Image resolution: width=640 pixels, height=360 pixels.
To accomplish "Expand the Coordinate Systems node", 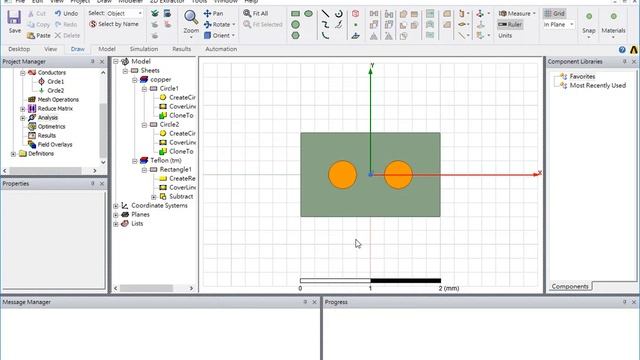I will [x=116, y=206].
